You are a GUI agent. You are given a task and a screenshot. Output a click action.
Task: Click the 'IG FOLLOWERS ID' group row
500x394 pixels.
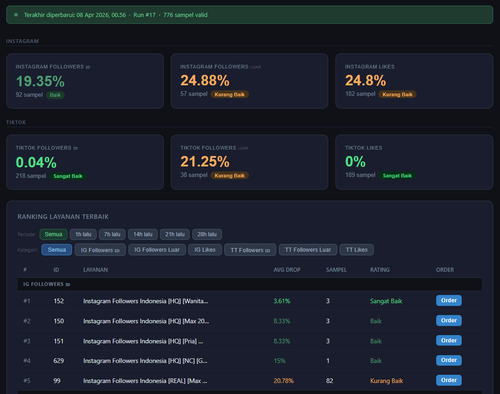(250, 284)
